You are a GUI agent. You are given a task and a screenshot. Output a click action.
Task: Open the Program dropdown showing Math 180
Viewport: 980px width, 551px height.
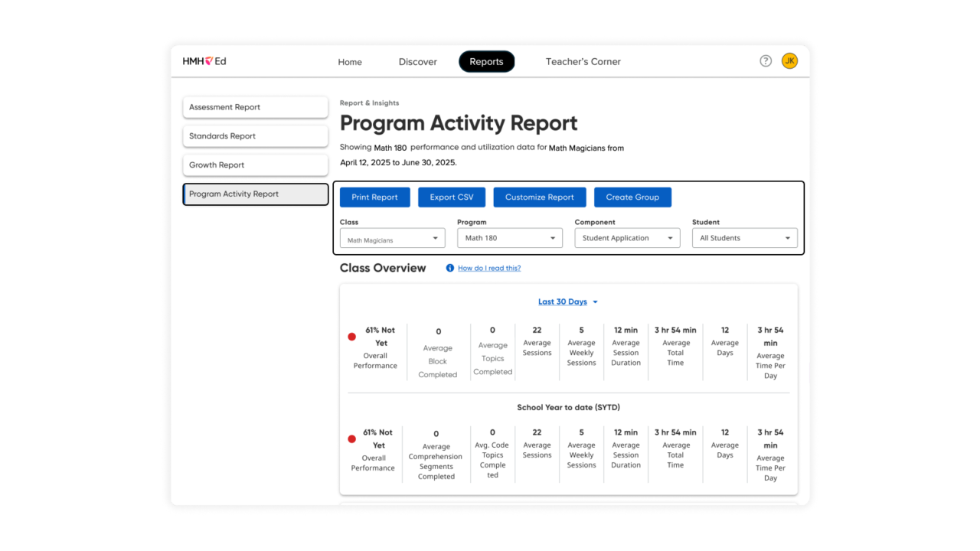tap(510, 238)
